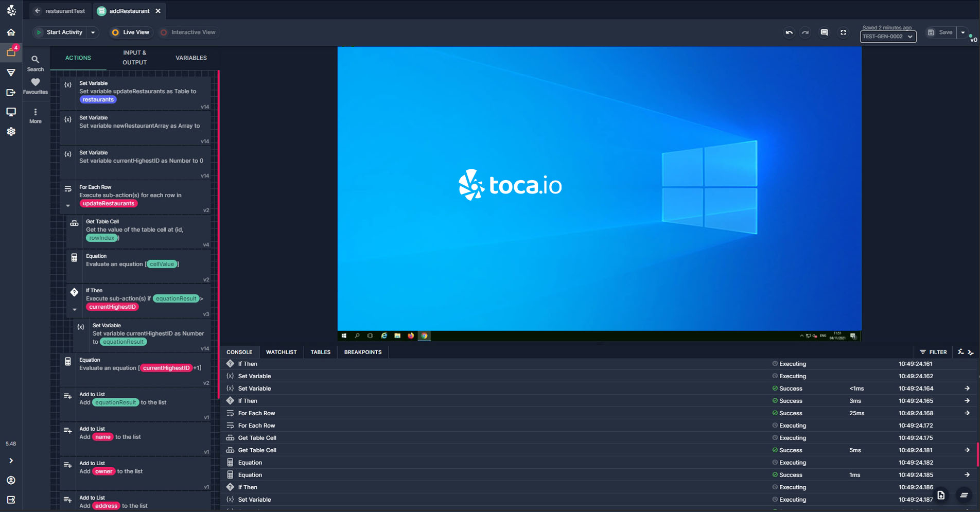Collapse the If Then action

[x=75, y=310]
